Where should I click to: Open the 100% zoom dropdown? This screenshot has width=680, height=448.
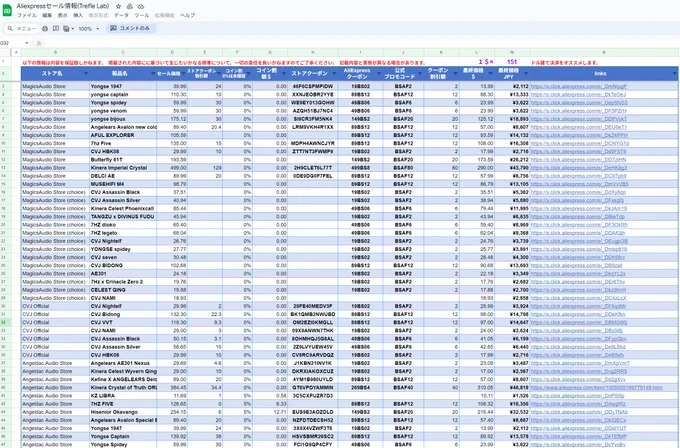point(88,29)
